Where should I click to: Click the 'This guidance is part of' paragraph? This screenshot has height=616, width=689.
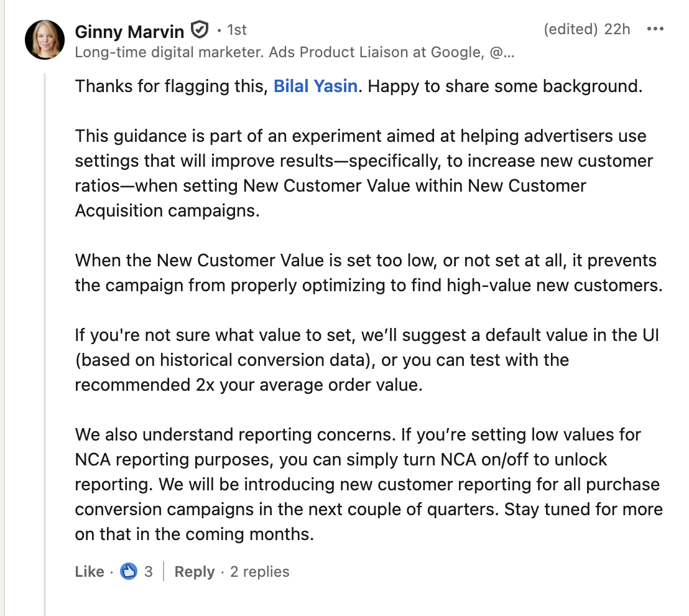[361, 173]
